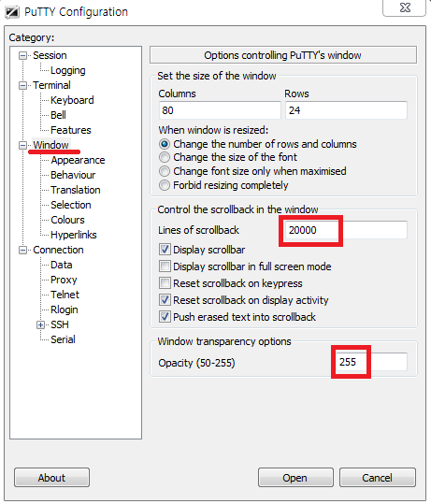Viewport: 431px width, 504px height.
Task: Open Rlogin settings category
Action: coord(65,310)
